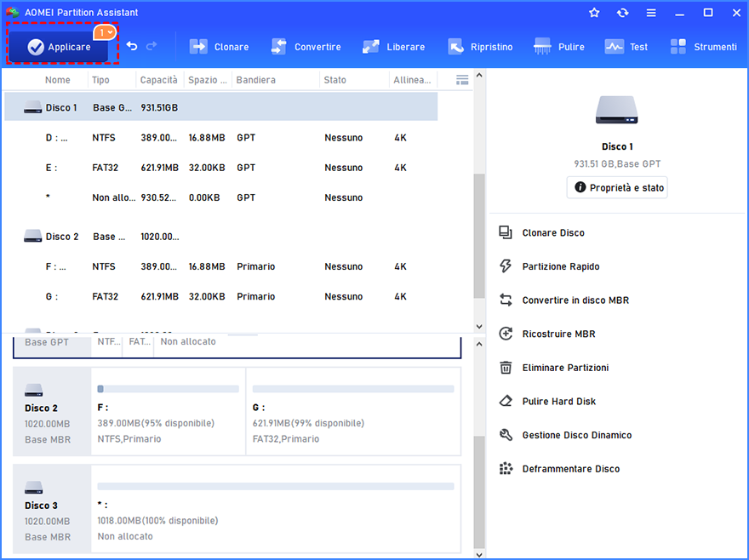Click disk map scrollbar up arrow
Viewport: 749px width, 560px height.
(479, 344)
